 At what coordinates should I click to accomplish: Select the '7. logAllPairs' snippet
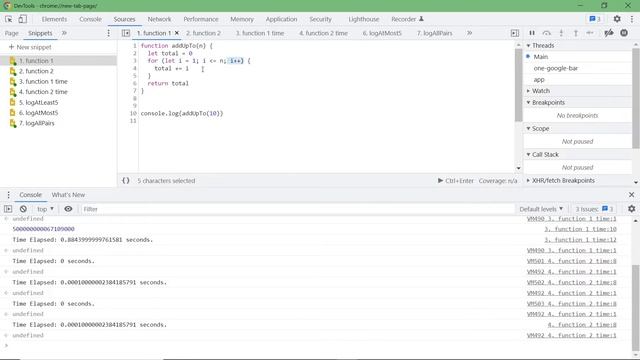pyautogui.click(x=36, y=123)
